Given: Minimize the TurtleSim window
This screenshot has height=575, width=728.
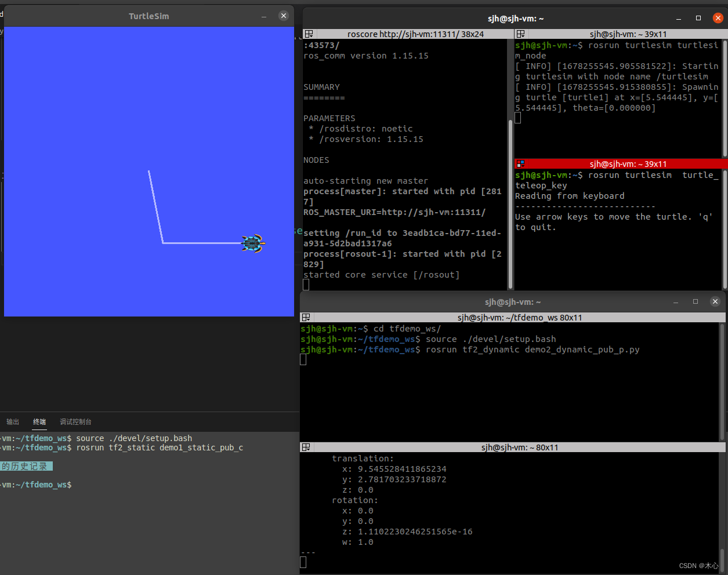Looking at the screenshot, I should coord(264,16).
